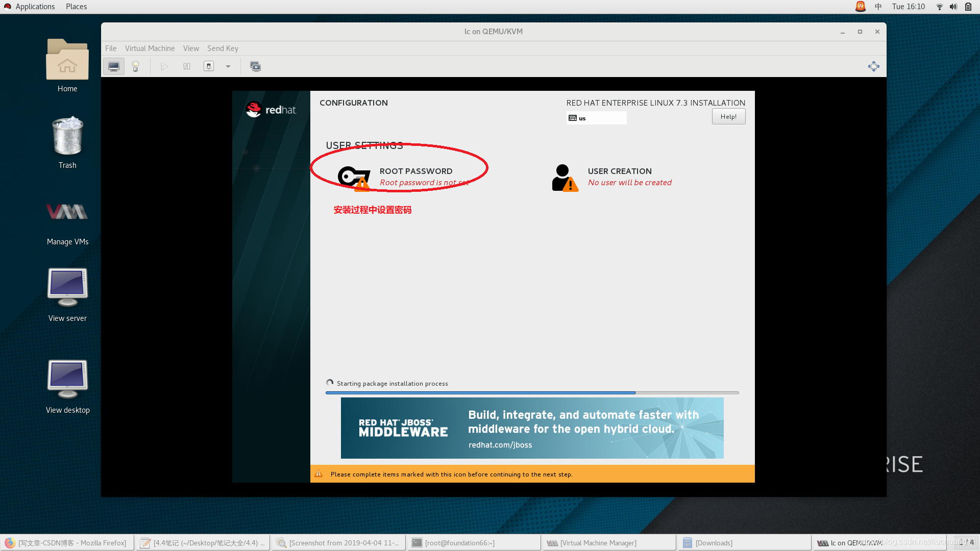
Task: Switch to Mozilla Firefox CSDN taskbar window
Action: [x=67, y=543]
